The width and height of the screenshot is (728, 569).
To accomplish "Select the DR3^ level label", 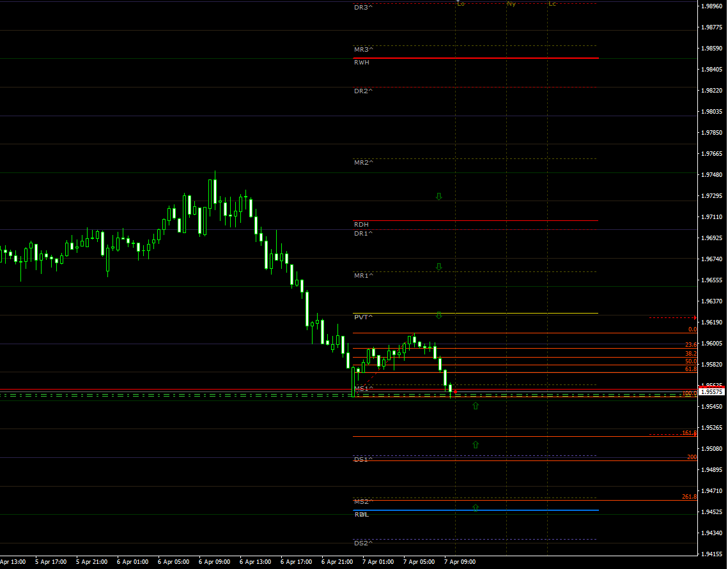I will coord(363,8).
